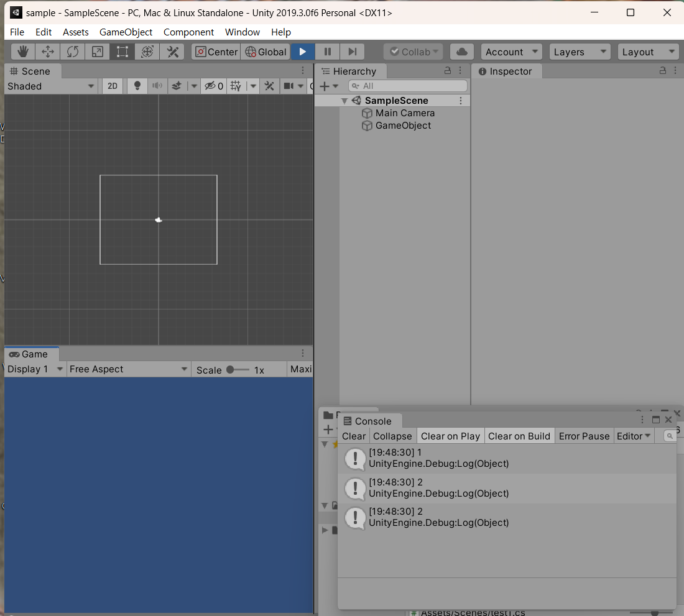The width and height of the screenshot is (684, 616).
Task: Switch to the Scene tab
Action: 33,71
